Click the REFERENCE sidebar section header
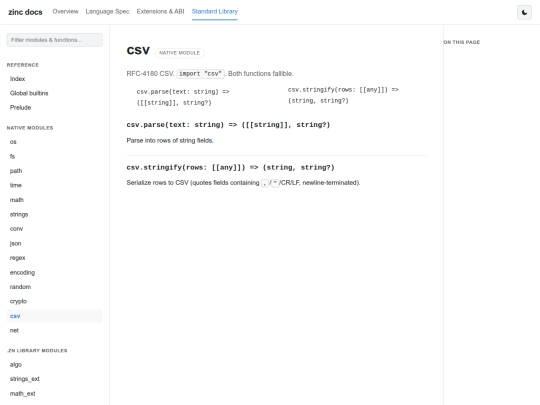Viewport: 540px width, 405px height. pyautogui.click(x=23, y=65)
